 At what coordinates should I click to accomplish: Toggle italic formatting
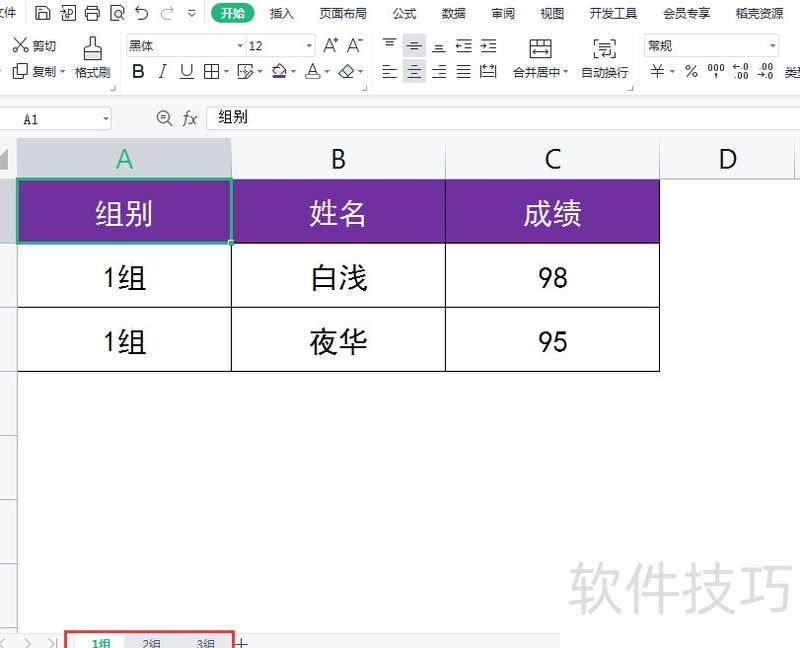(162, 71)
